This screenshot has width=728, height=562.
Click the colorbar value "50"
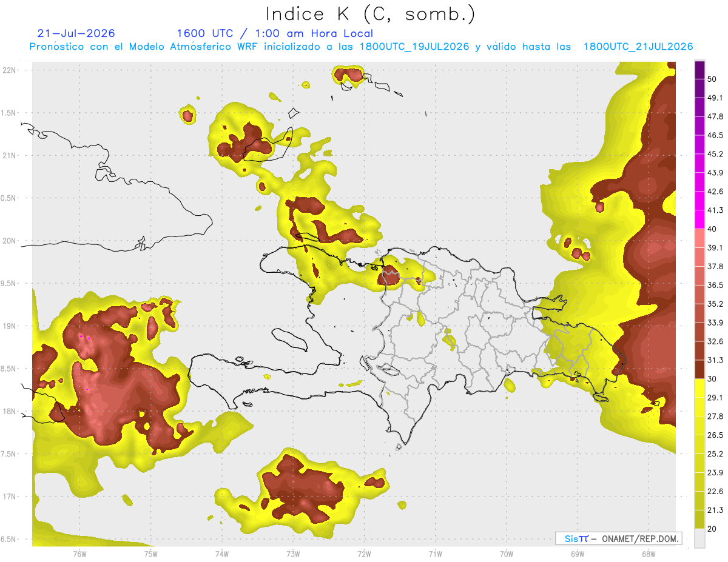[713, 79]
